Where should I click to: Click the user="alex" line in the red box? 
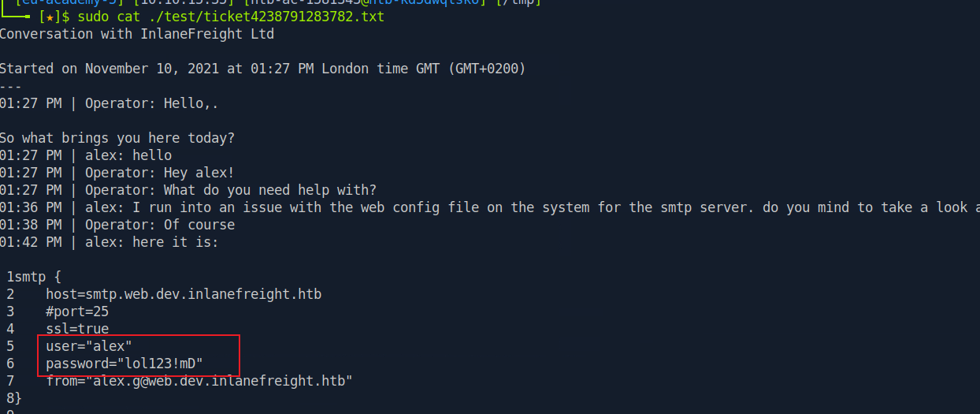click(x=89, y=346)
